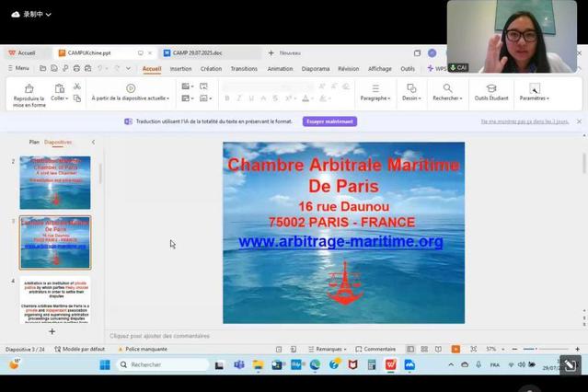This screenshot has width=588, height=392.
Task: Click the Open folder icon in quick toolbar
Action: 42,68
